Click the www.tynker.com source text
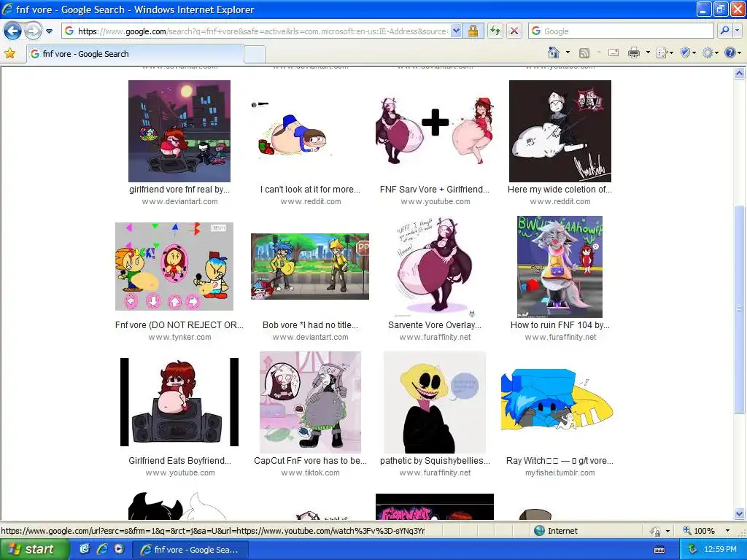 click(179, 337)
